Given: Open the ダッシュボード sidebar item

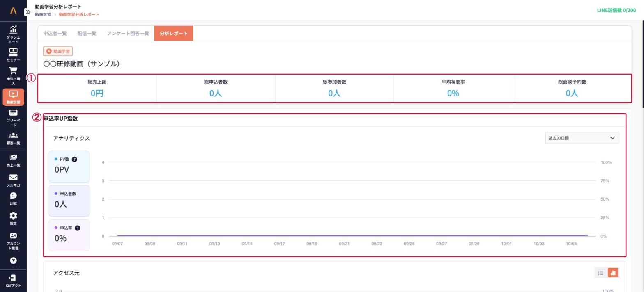Looking at the screenshot, I should (13, 34).
